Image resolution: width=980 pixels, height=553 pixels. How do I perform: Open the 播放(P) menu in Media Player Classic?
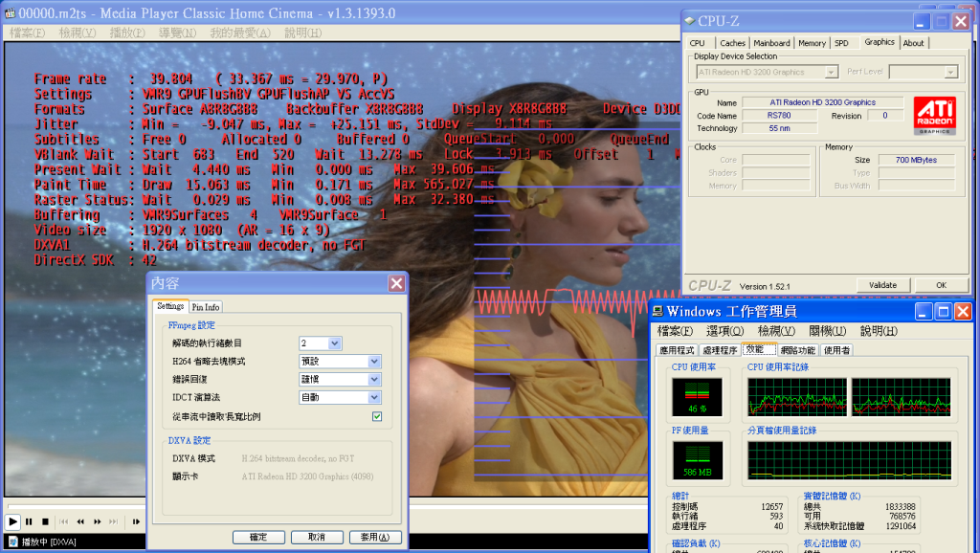click(x=127, y=33)
